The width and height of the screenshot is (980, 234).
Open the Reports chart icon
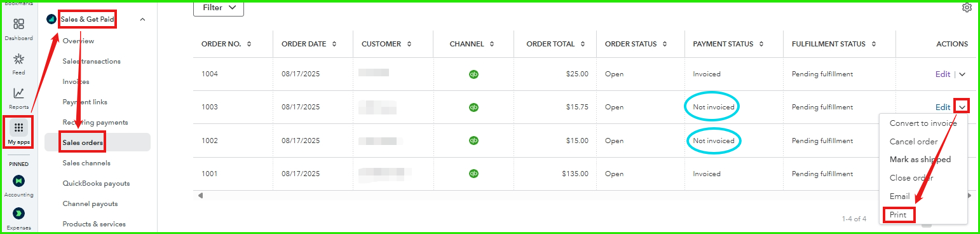(x=18, y=93)
